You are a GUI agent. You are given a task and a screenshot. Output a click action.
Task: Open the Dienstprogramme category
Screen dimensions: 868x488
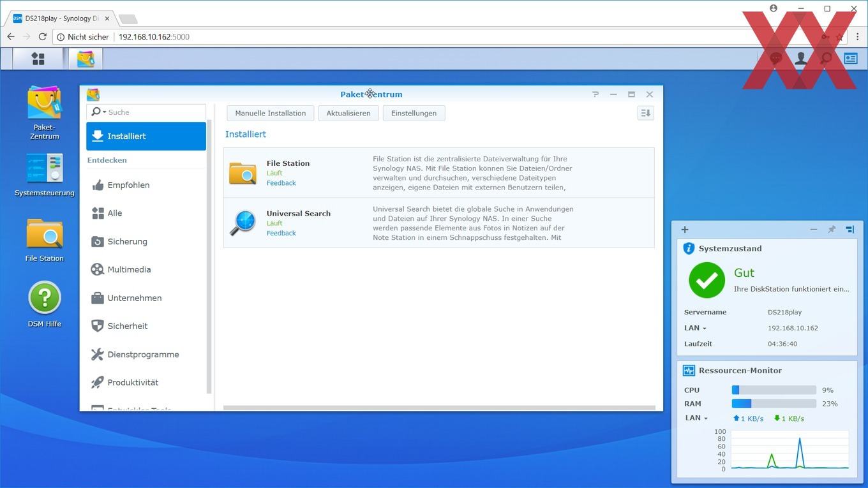click(146, 354)
